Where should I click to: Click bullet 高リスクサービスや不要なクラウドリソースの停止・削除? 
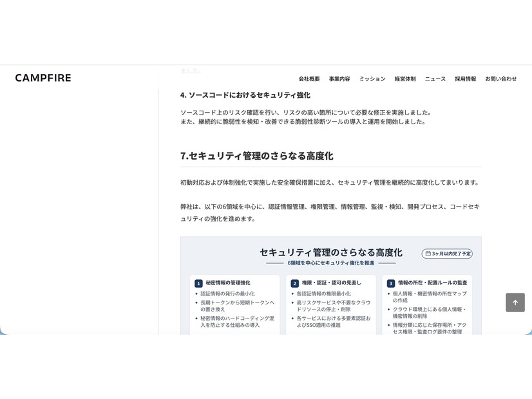334,306
